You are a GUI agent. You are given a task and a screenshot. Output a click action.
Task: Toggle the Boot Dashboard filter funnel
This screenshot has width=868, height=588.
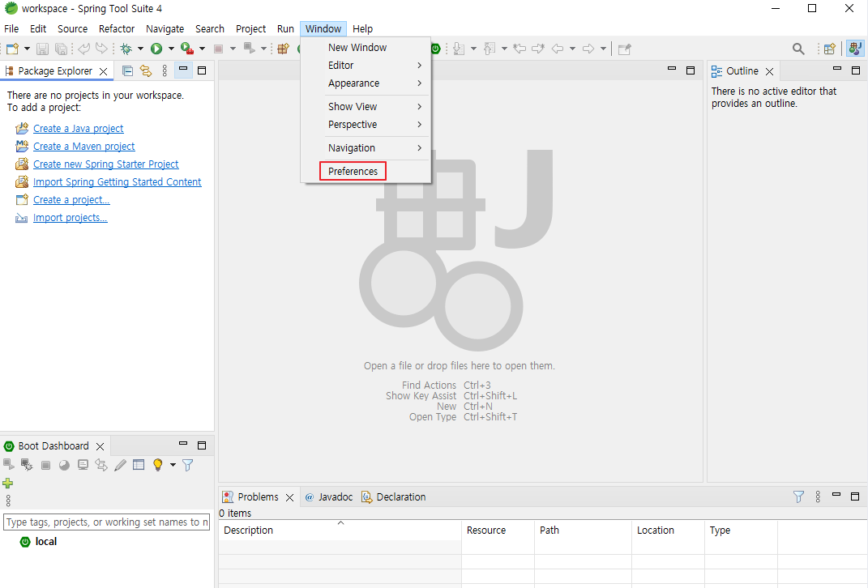tap(188, 465)
